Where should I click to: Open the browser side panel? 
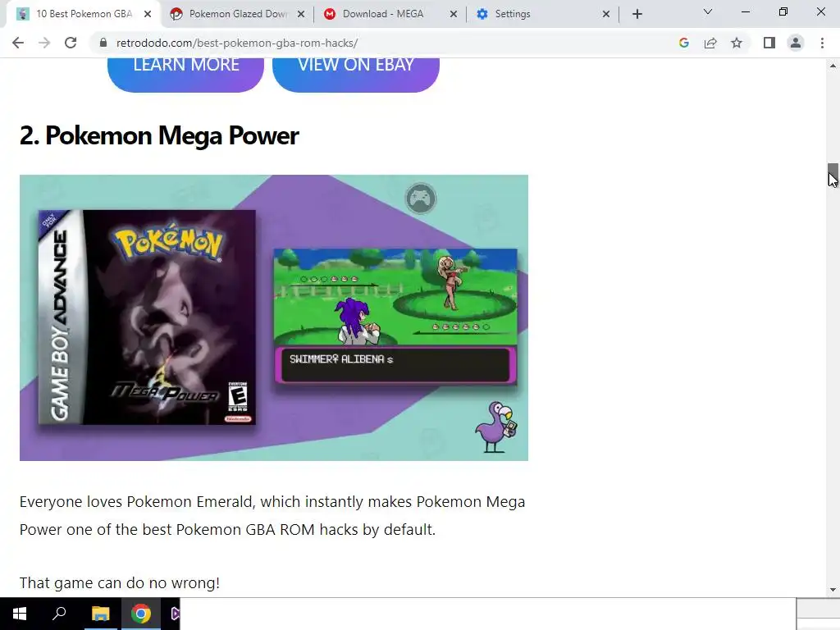click(769, 43)
